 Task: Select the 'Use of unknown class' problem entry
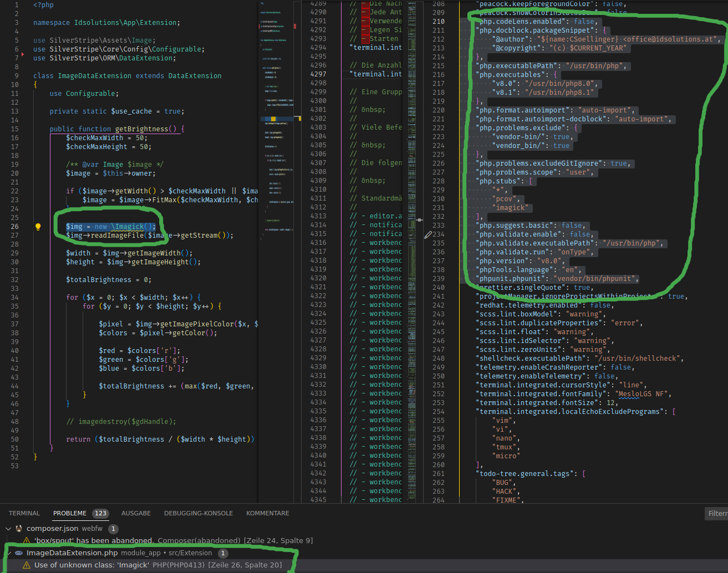pyautogui.click(x=91, y=565)
